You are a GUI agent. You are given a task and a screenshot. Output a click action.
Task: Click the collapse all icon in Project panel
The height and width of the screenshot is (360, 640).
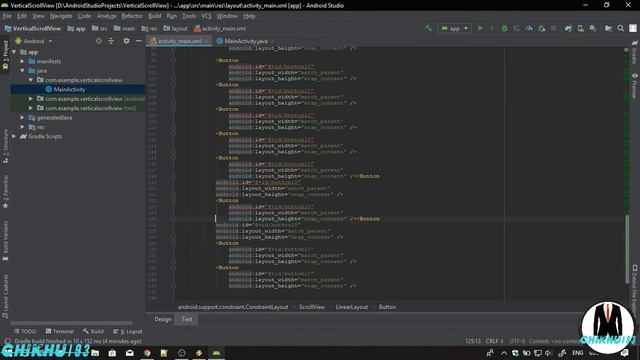[x=111, y=41]
